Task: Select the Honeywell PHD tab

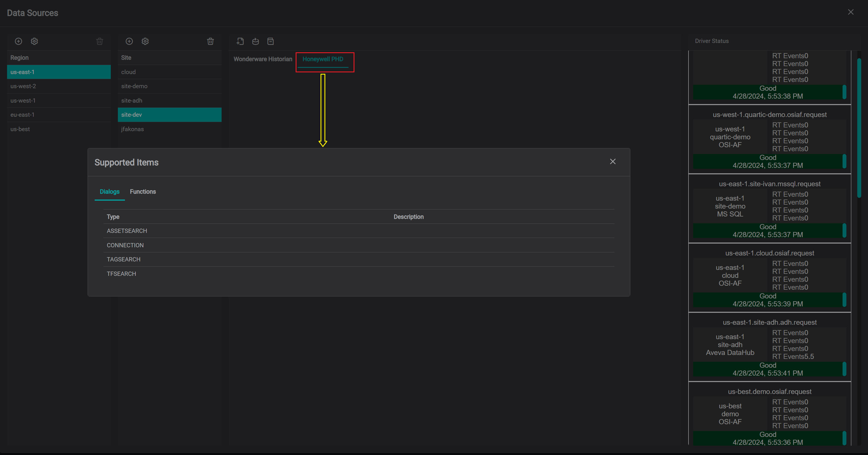Action: pyautogui.click(x=323, y=59)
